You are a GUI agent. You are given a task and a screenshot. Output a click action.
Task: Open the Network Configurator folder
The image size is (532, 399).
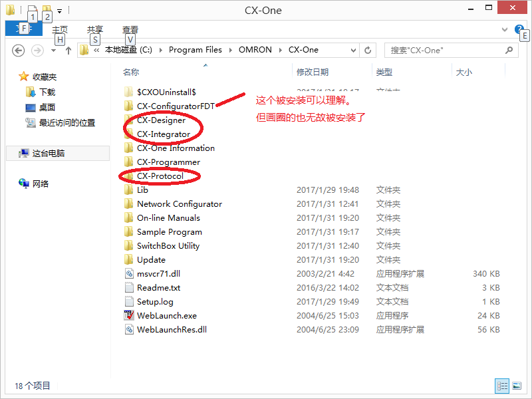click(179, 204)
